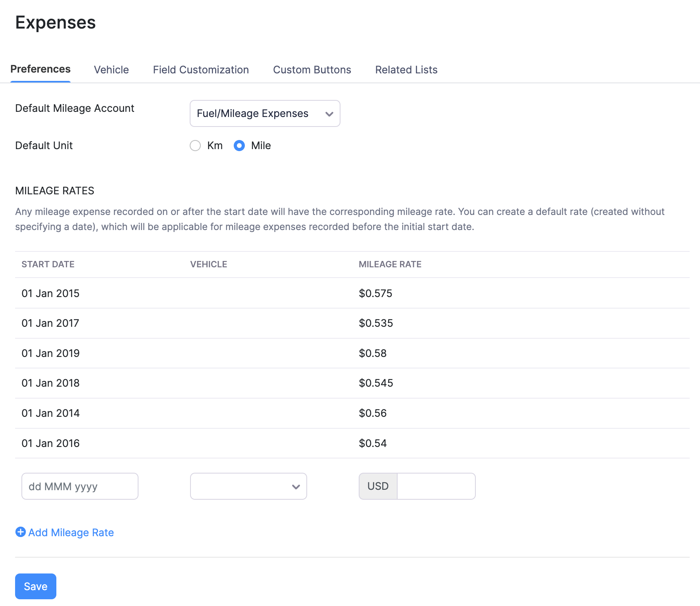Viewport: 700px width, 606px height.
Task: Open the Default Mileage Account dropdown arrow
Action: coord(329,113)
